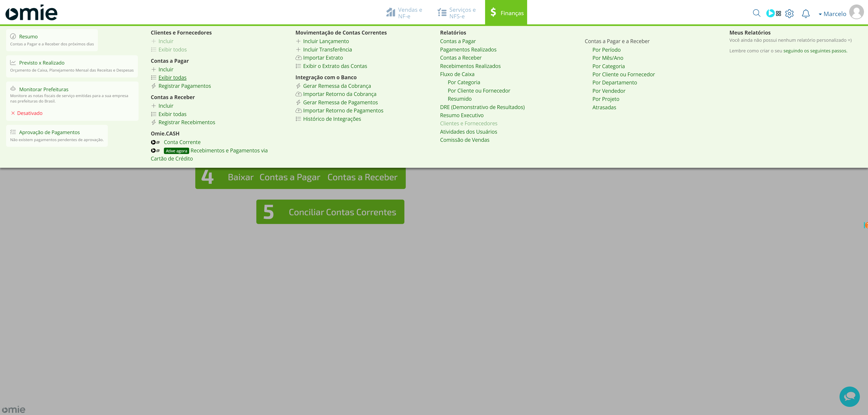This screenshot has height=415, width=868.
Task: Open Por Projeto report
Action: [606, 99]
